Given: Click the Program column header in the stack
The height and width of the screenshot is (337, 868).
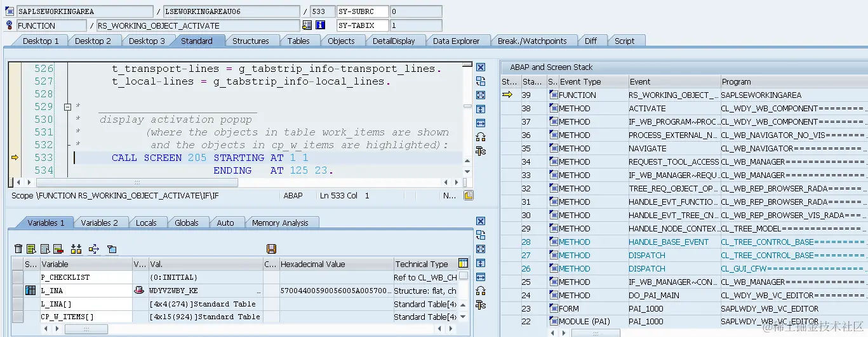Looking at the screenshot, I should [x=794, y=81].
